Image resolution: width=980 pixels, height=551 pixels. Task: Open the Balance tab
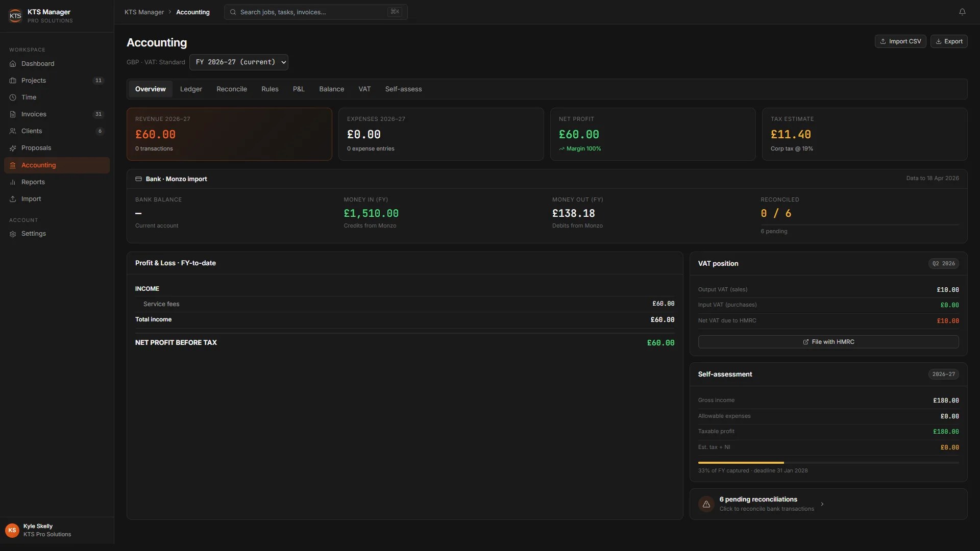click(332, 89)
